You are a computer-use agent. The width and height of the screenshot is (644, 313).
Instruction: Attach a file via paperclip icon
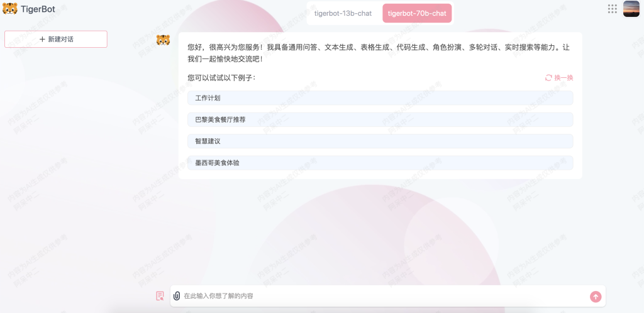pyautogui.click(x=177, y=296)
